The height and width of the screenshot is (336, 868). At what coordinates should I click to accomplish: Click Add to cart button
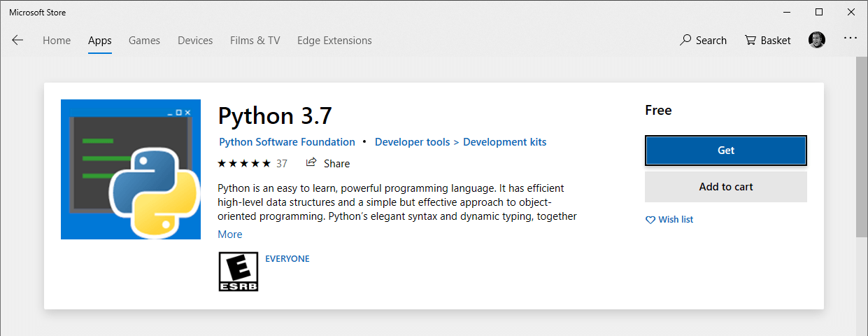click(726, 187)
